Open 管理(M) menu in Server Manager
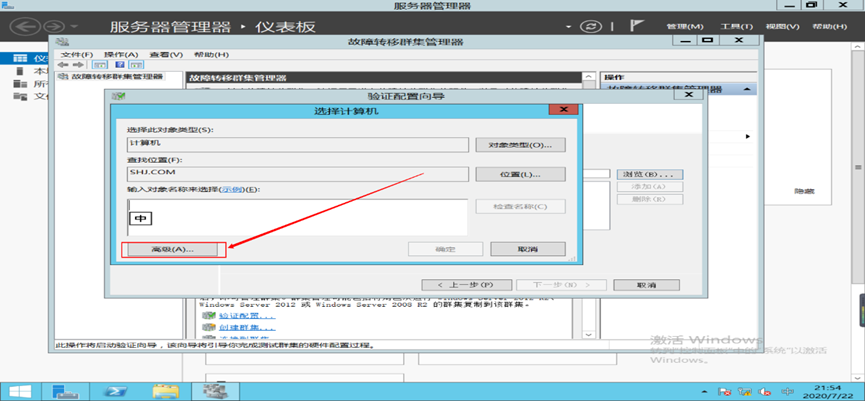 coord(685,26)
